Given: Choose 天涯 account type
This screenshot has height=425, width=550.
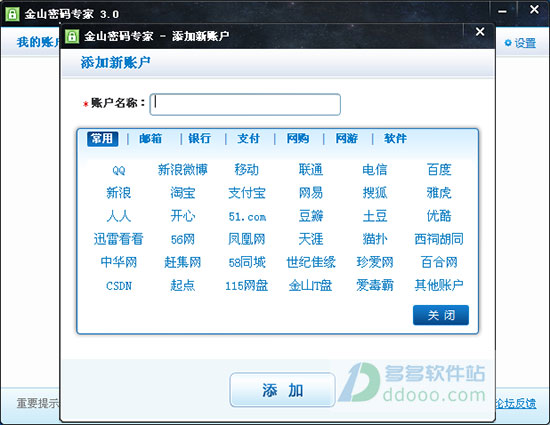Looking at the screenshot, I should click(x=311, y=239).
